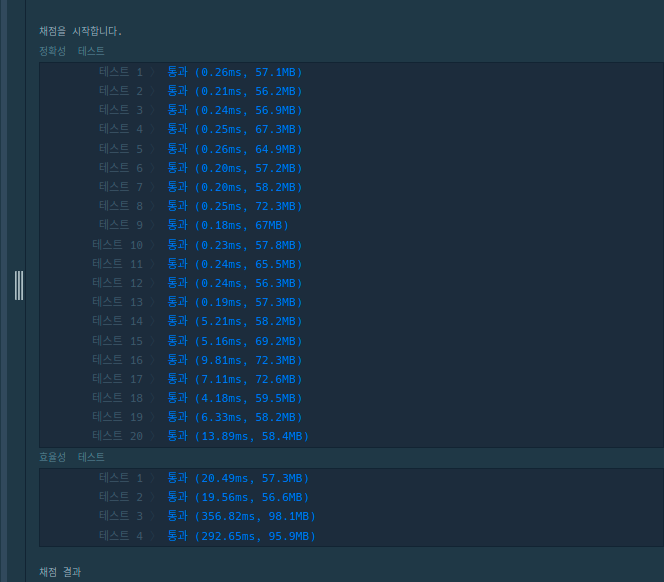Viewport: 664px width, 582px height.
Task: Click accuracy test 15 result 5.16ms, 69.2MB
Action: tap(235, 341)
